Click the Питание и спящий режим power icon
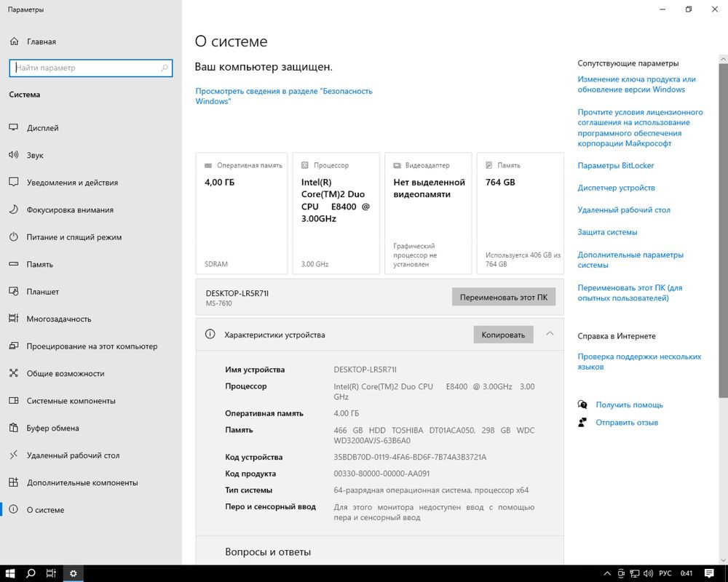Viewport: 728px width, 582px height. pyautogui.click(x=13, y=236)
